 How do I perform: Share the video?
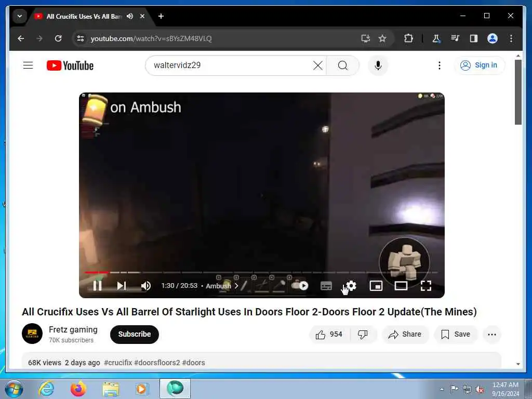coord(405,335)
